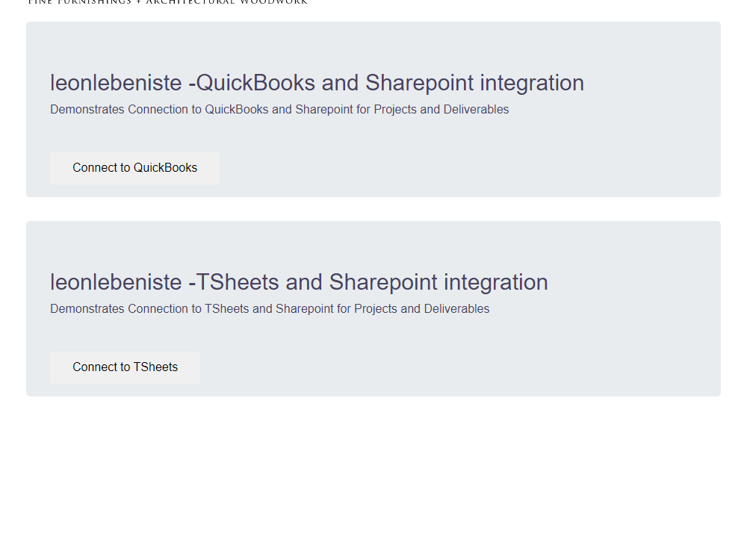
Task: Click Sharepoint in the TSheets integration heading
Action: [383, 282]
